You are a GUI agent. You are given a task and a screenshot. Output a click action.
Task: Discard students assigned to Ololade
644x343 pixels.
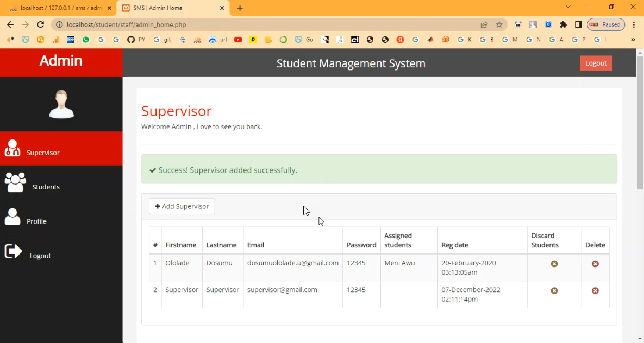[554, 264]
